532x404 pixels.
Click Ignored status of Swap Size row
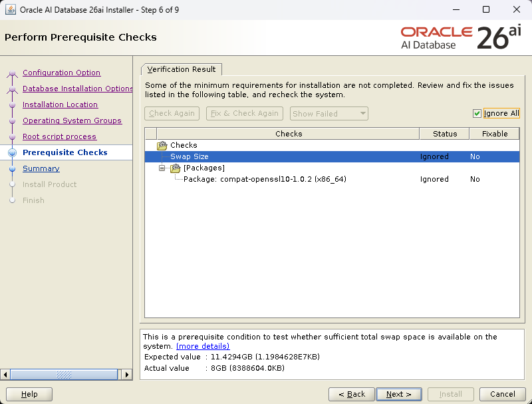pyautogui.click(x=434, y=156)
